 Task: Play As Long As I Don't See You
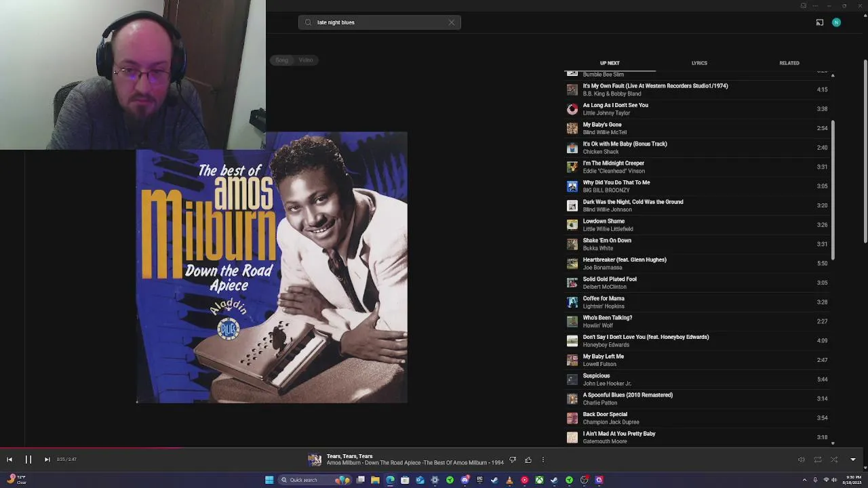698,109
